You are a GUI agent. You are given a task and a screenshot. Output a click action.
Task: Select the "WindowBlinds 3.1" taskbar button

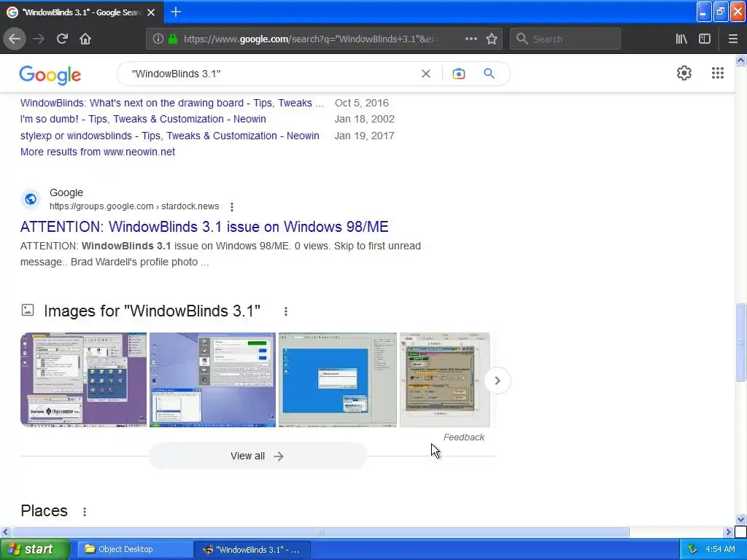tap(252, 550)
